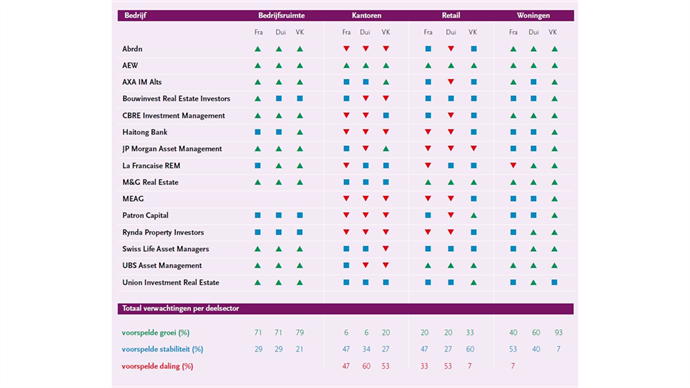Click UBS Asset Management label

tap(162, 265)
